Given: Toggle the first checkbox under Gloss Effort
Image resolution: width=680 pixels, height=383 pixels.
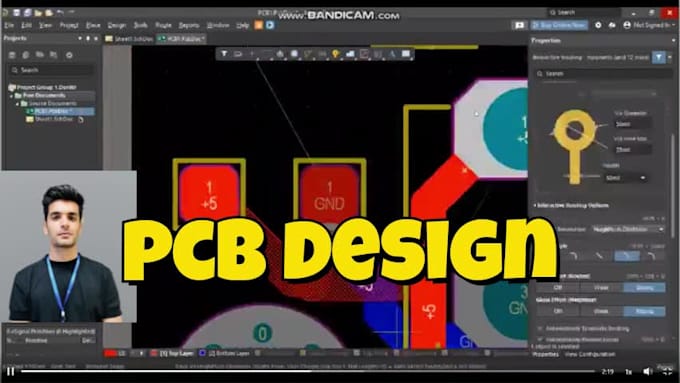Looking at the screenshot, I should click(x=540, y=328).
